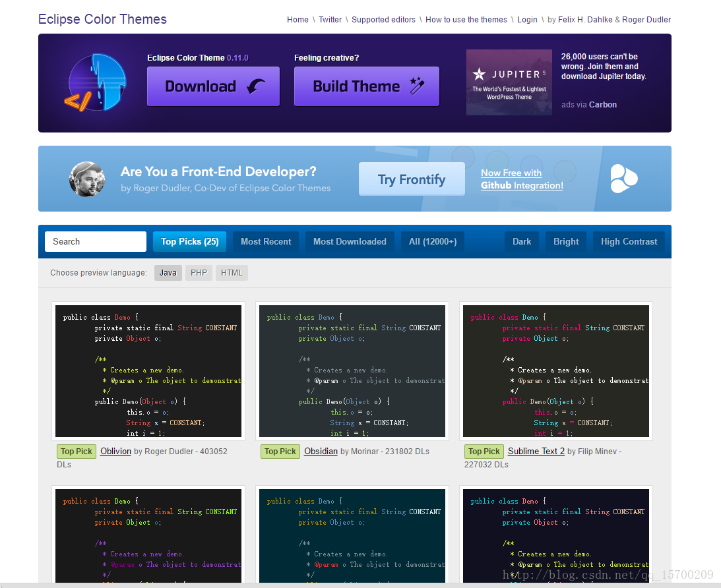Open Now Free with Github Integration link
The width and height of the screenshot is (721, 588).
click(522, 179)
